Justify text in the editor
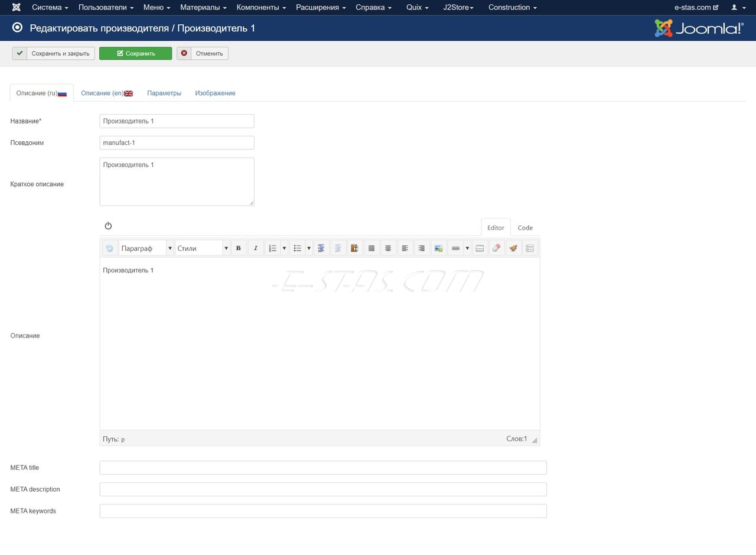The width and height of the screenshot is (756, 555). click(372, 248)
